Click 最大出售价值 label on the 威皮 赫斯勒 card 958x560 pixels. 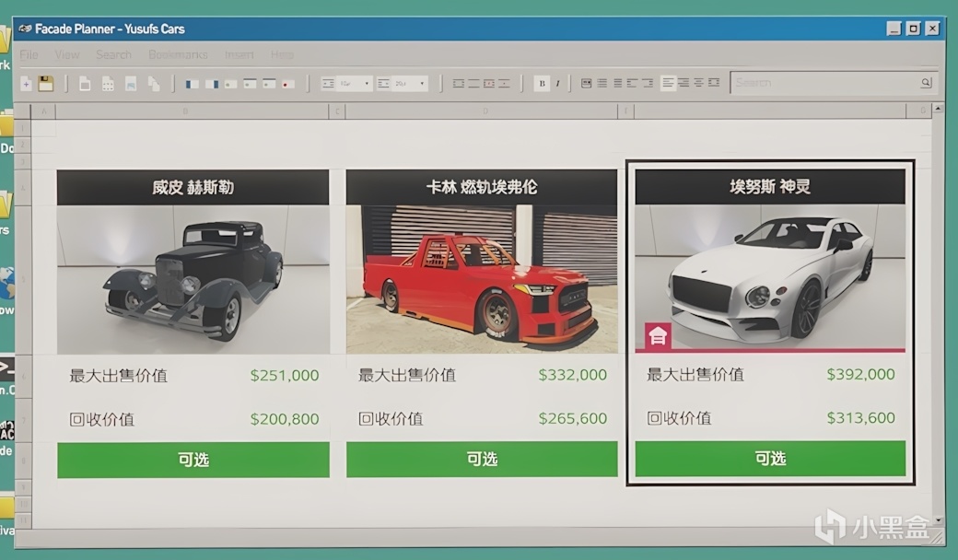(119, 376)
